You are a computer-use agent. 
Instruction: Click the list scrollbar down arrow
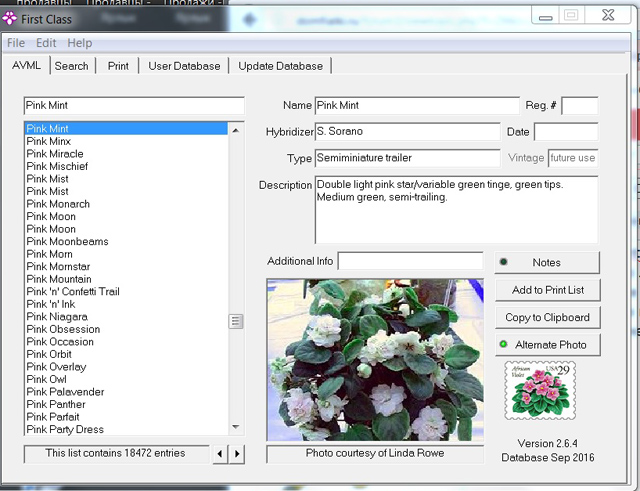(x=236, y=427)
